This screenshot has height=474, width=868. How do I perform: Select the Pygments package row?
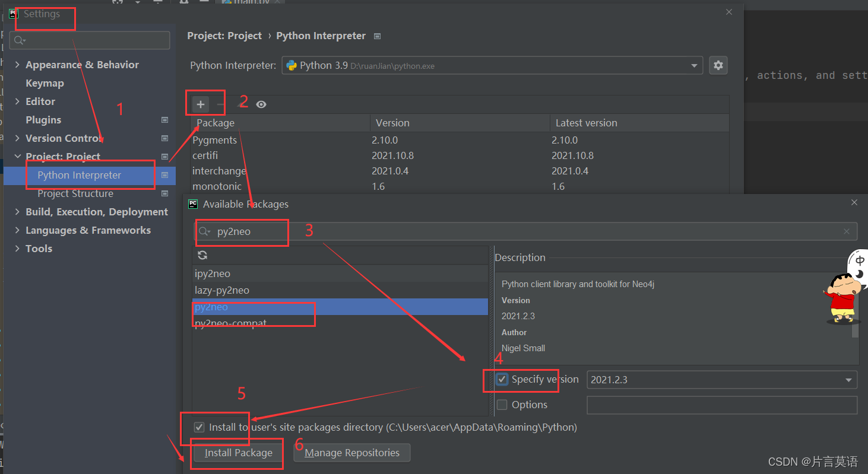[460, 140]
